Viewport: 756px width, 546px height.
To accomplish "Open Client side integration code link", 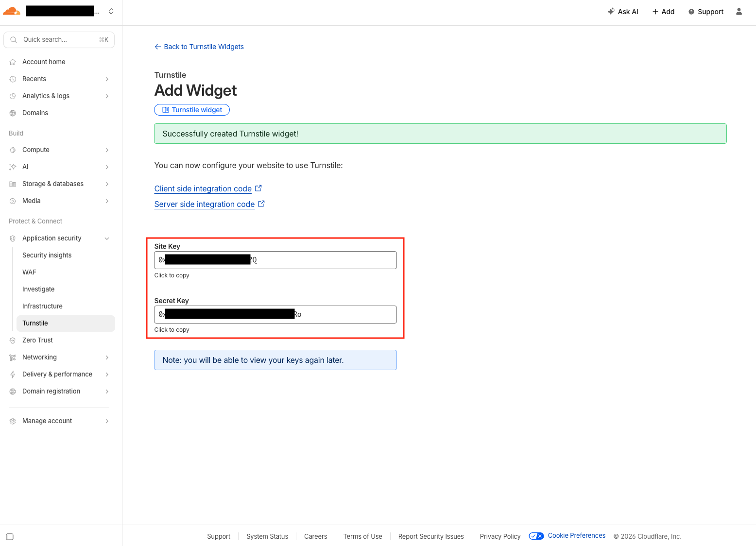I will (x=203, y=188).
